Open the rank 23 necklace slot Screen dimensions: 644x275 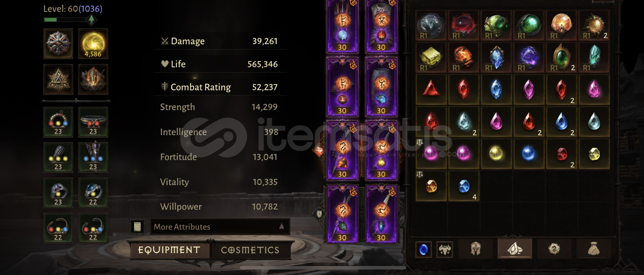click(58, 122)
